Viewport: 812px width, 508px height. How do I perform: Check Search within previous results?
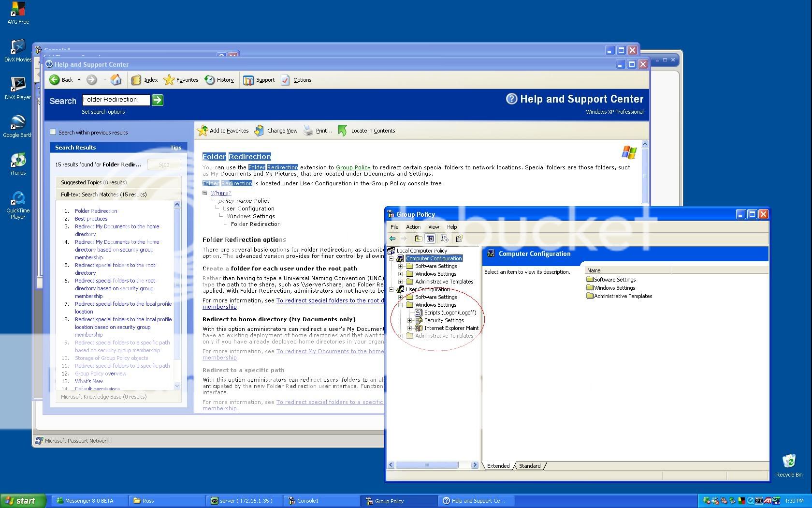tap(53, 132)
